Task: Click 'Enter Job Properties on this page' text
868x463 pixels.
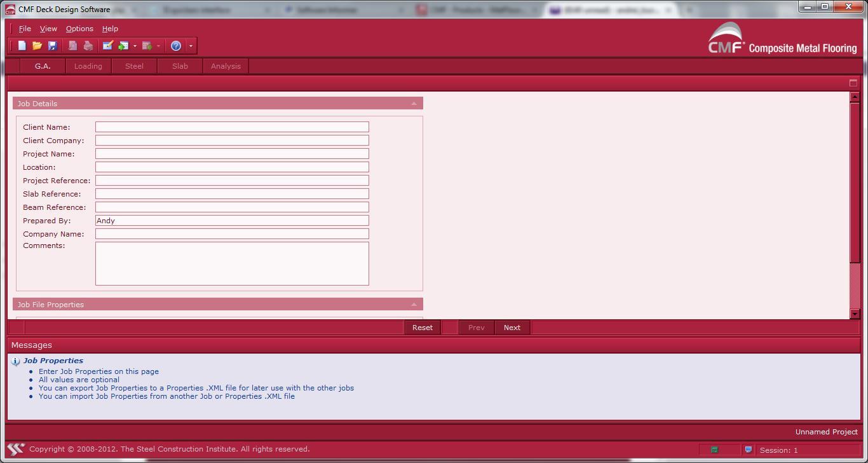Action: 98,371
